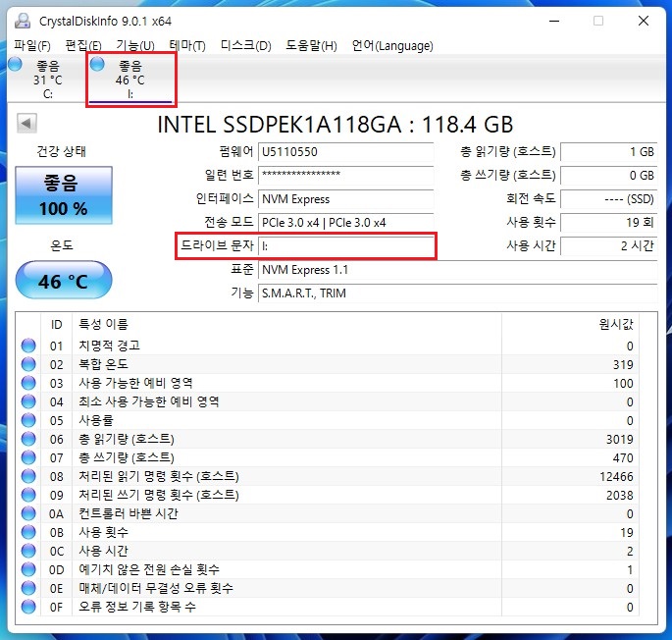Click raw value 470 in the table
Screen dimensions: 672x640
coord(623,457)
